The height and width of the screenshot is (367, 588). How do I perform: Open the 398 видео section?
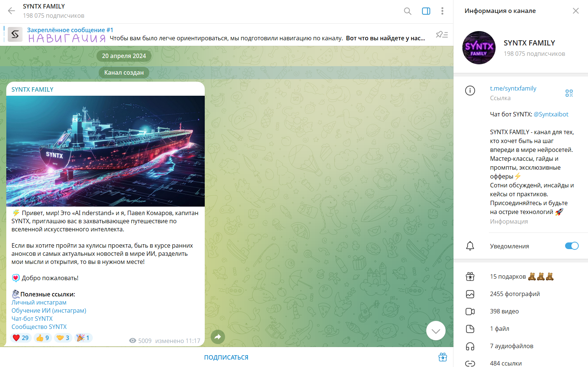point(504,311)
